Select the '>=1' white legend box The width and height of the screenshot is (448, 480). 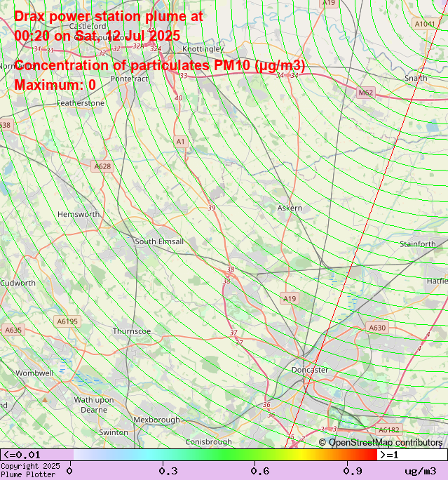[x=412, y=455]
